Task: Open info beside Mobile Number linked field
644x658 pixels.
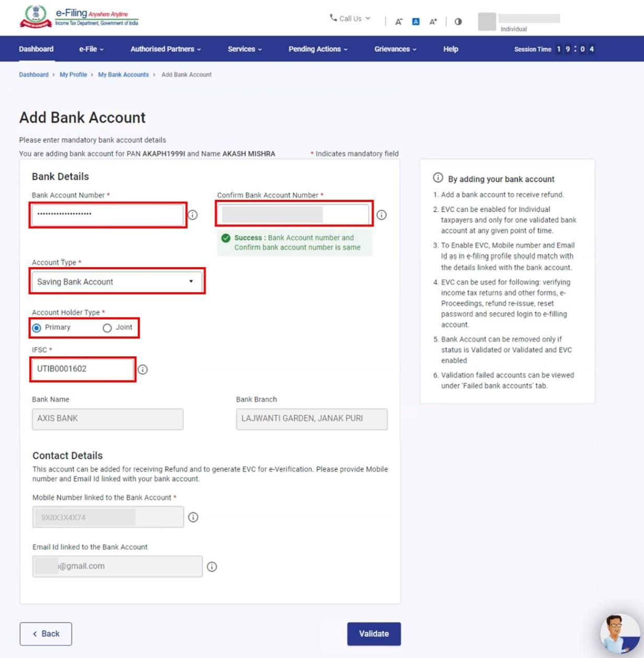Action: [193, 517]
